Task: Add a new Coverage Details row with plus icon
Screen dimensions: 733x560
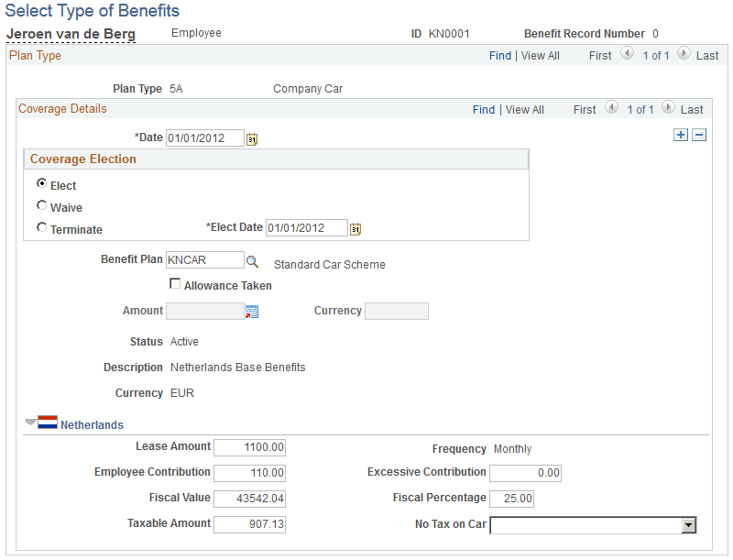Action: (681, 135)
